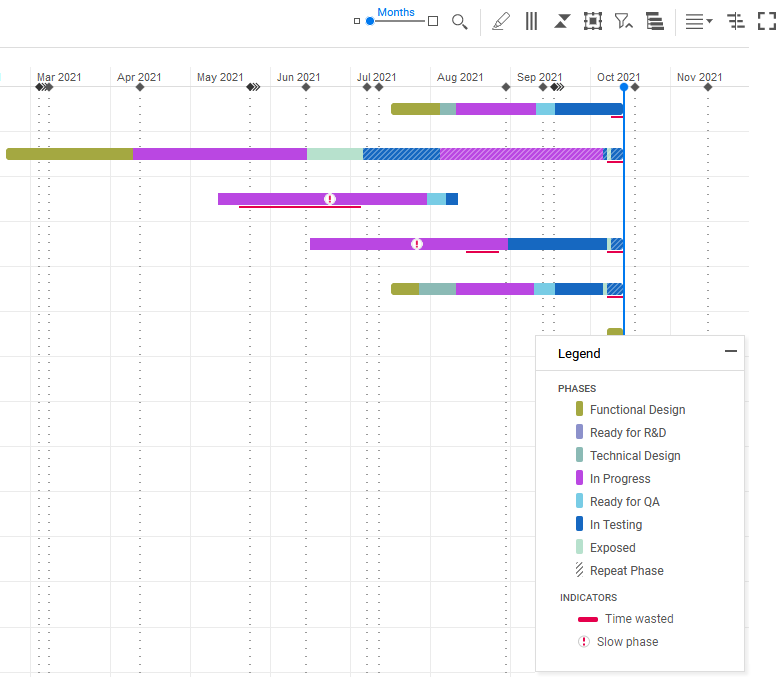The image size is (784, 677).
Task: Open the row height lines dropdown
Action: click(698, 21)
